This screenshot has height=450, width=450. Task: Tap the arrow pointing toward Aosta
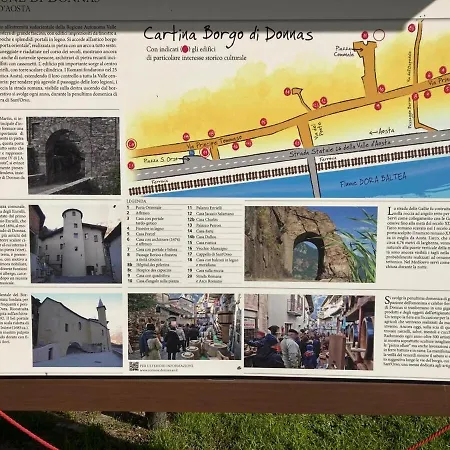click(x=373, y=132)
